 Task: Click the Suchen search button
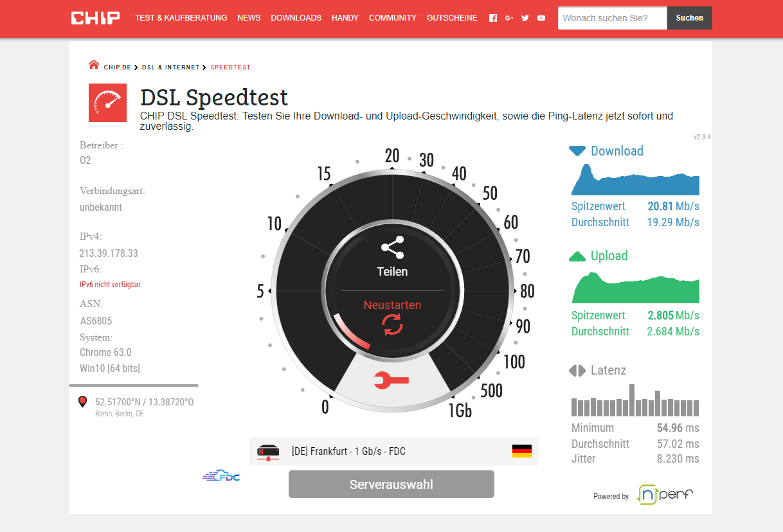click(x=690, y=18)
